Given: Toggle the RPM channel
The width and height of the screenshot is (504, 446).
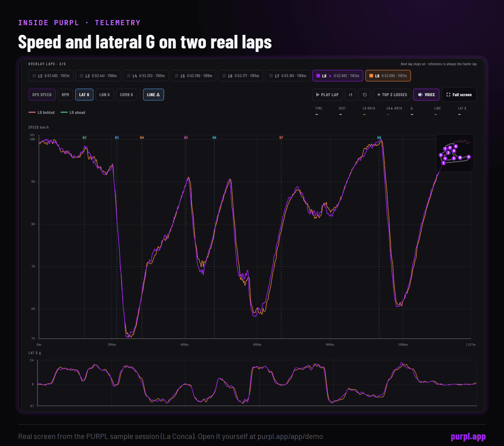Looking at the screenshot, I should click(65, 95).
